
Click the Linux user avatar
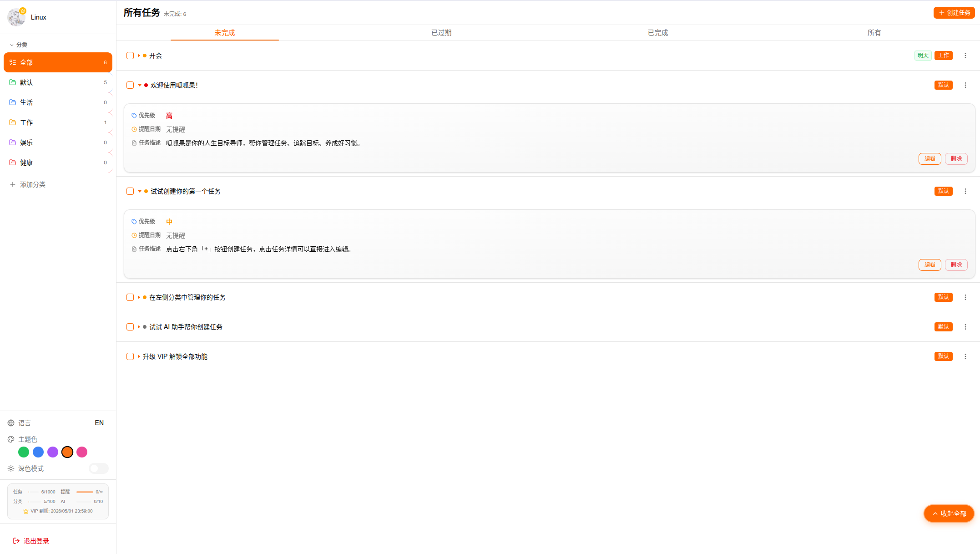click(x=16, y=17)
